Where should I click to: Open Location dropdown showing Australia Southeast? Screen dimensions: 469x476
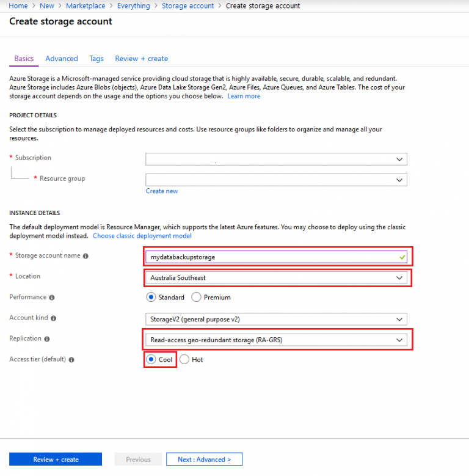(276, 278)
